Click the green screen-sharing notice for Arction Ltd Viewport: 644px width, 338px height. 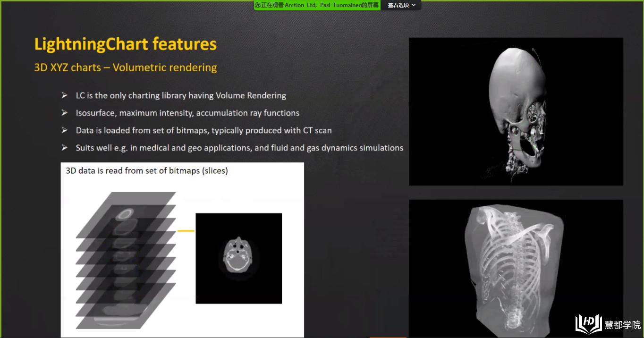click(317, 5)
